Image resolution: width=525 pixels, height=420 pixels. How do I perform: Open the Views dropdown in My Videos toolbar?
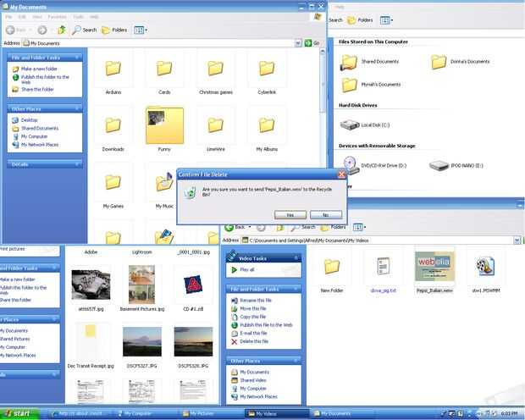click(359, 227)
